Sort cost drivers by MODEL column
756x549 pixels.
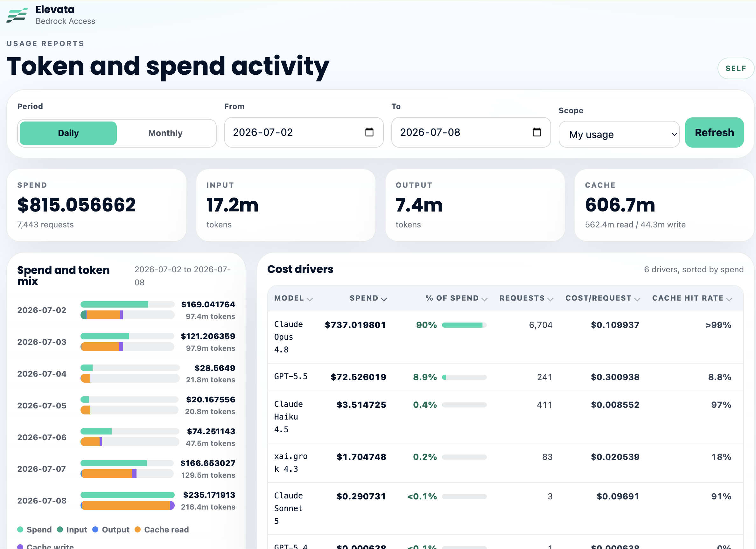[293, 298]
